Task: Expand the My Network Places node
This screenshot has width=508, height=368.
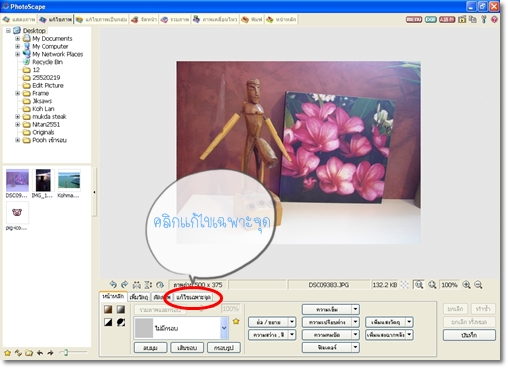Action: pyautogui.click(x=17, y=54)
